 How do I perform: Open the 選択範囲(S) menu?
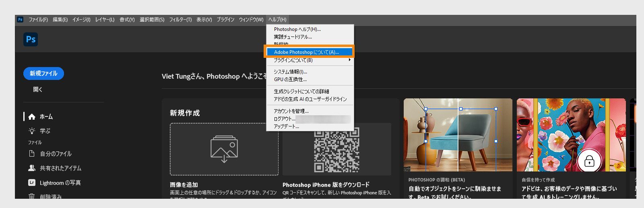pos(152,19)
